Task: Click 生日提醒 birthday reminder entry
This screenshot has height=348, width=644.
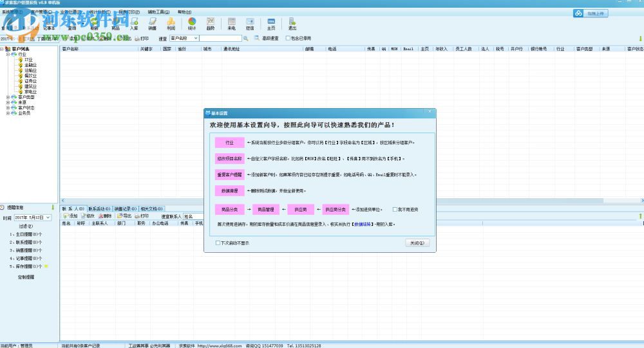Action: (x=26, y=234)
